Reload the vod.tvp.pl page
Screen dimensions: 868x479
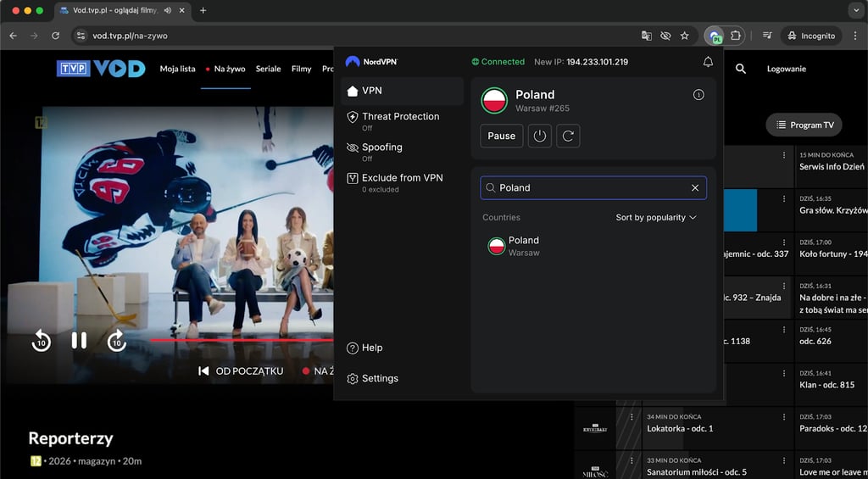click(55, 36)
